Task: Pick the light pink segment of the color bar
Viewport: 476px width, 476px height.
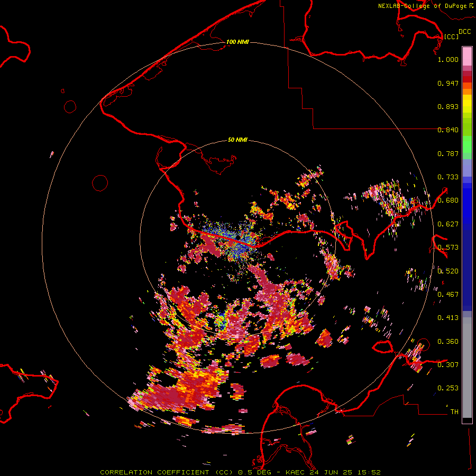Action: coord(467,56)
